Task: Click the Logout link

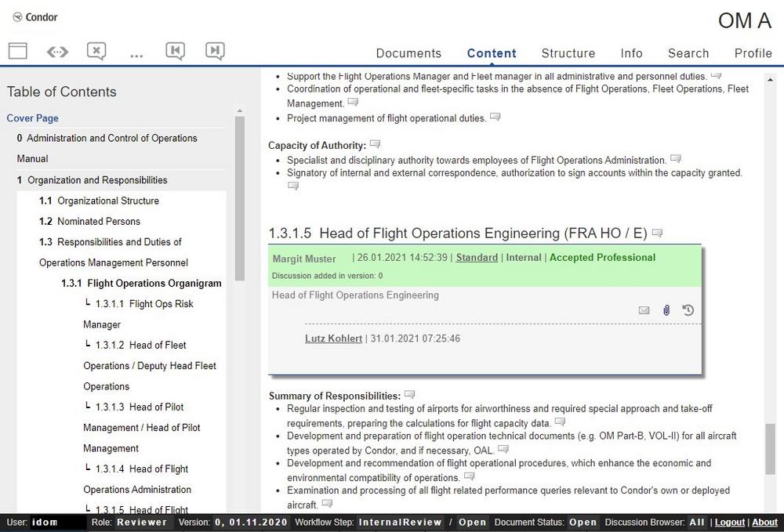Action: [729, 523]
